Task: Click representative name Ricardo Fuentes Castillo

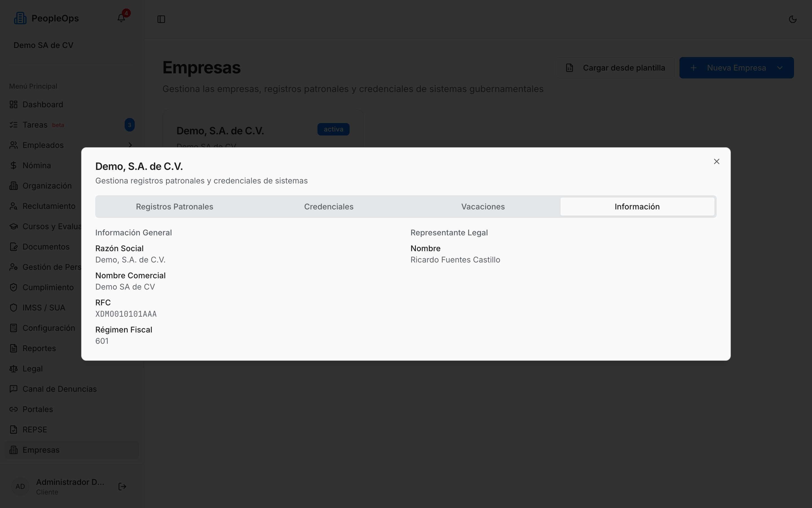Action: tap(455, 260)
